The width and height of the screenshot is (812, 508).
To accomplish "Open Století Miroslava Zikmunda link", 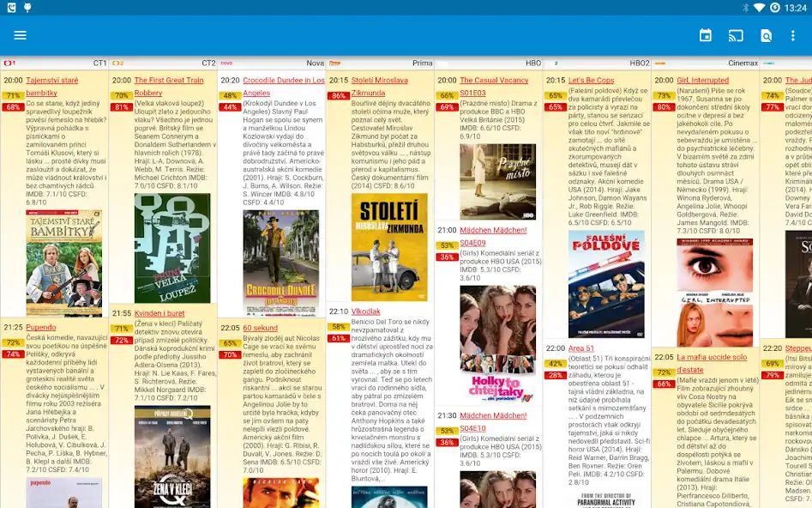I will click(380, 87).
